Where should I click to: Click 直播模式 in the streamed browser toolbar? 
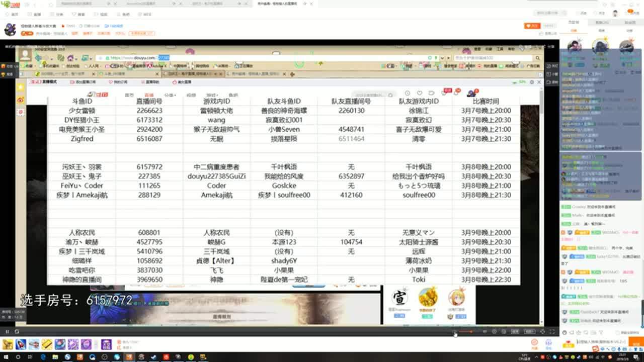[x=44, y=82]
